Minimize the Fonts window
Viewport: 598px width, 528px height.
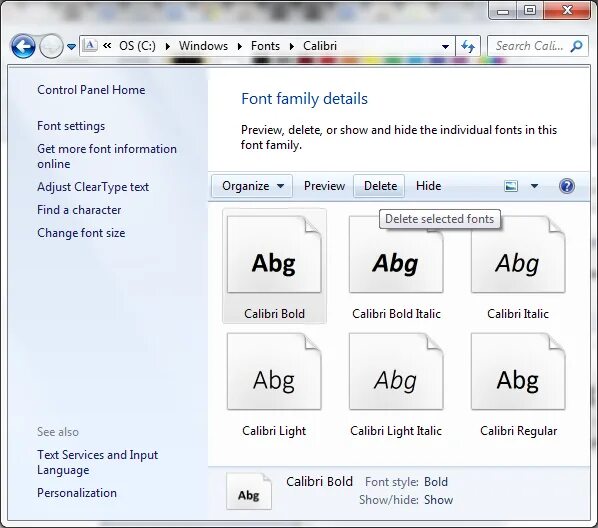click(503, 10)
